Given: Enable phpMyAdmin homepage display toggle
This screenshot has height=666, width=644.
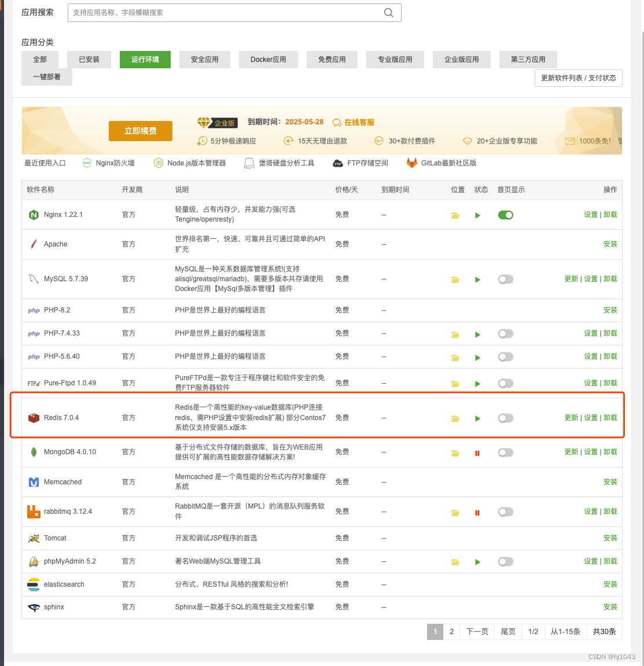Looking at the screenshot, I should click(506, 561).
